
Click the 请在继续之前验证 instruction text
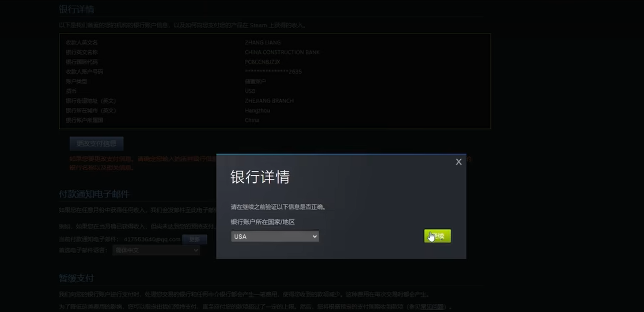pos(278,207)
